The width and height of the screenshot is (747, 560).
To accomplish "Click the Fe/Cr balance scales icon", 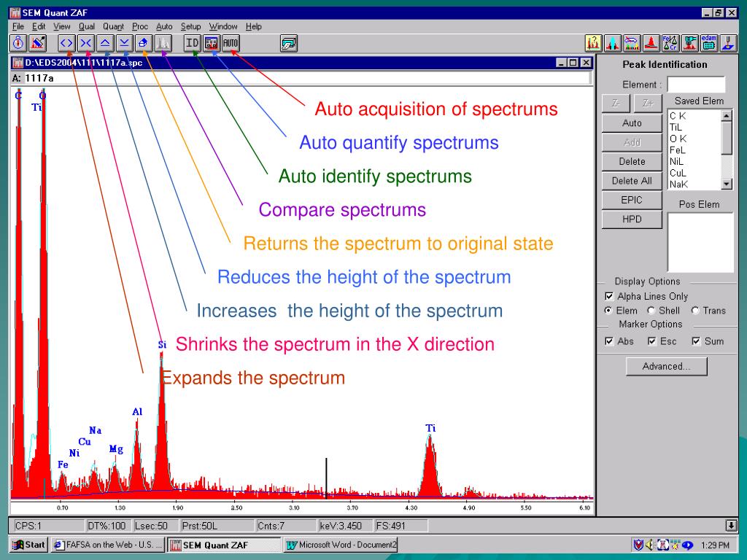I will (670, 43).
